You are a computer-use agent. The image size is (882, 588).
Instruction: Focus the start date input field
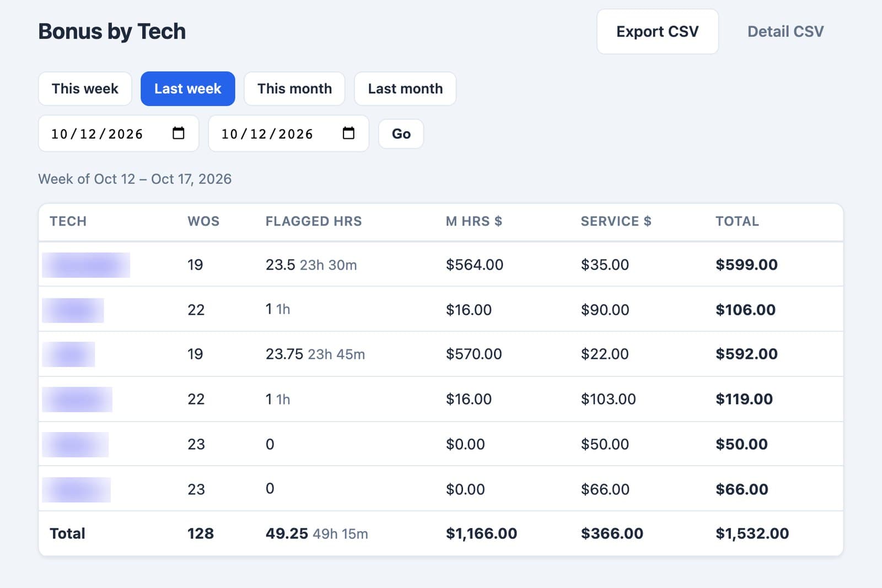click(x=119, y=133)
